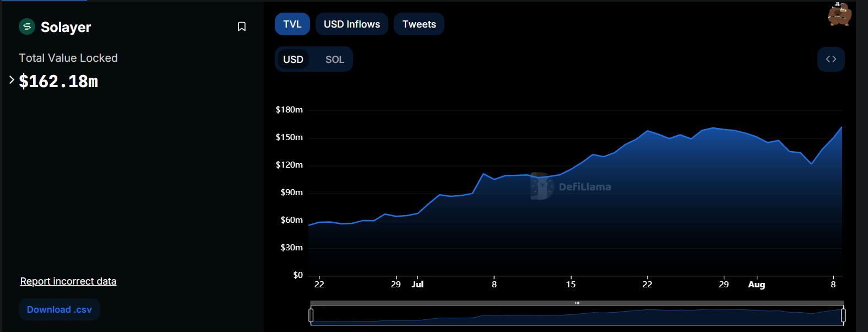The image size is (868, 332).
Task: Click the center grip of the range bar
Action: [577, 303]
